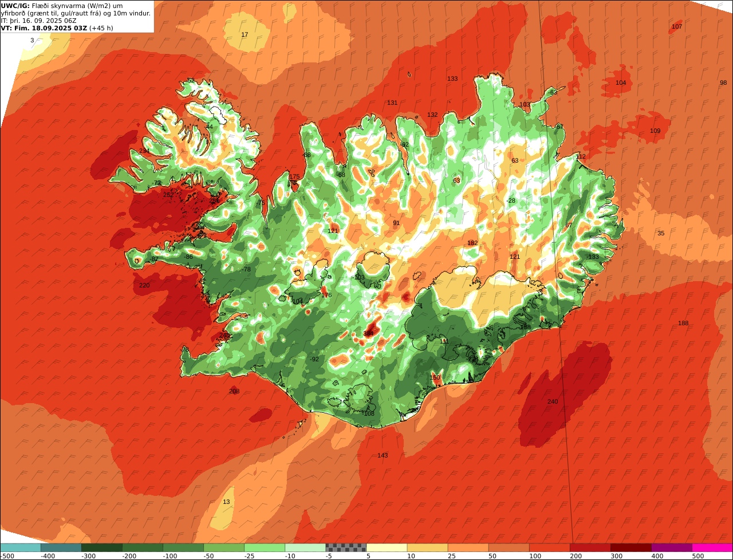Click legend swatch between -100 and -50
This screenshot has height=560, width=733.
(x=183, y=547)
